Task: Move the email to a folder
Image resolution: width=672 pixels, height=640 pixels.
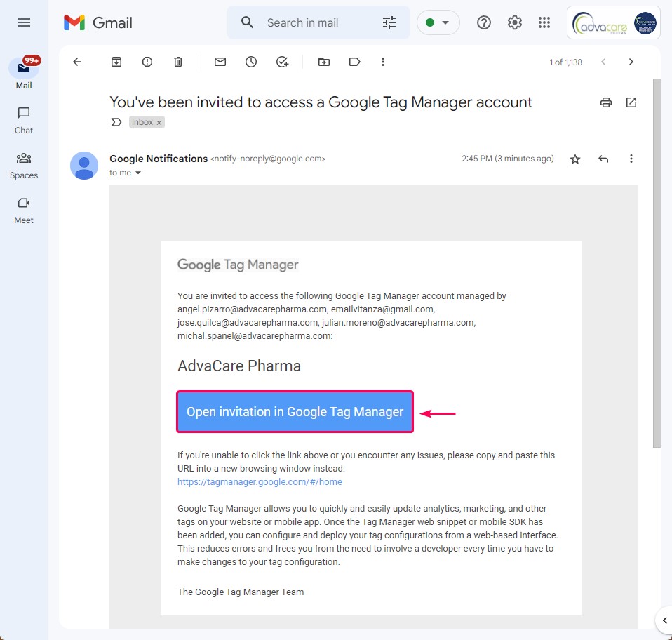Action: [x=324, y=62]
